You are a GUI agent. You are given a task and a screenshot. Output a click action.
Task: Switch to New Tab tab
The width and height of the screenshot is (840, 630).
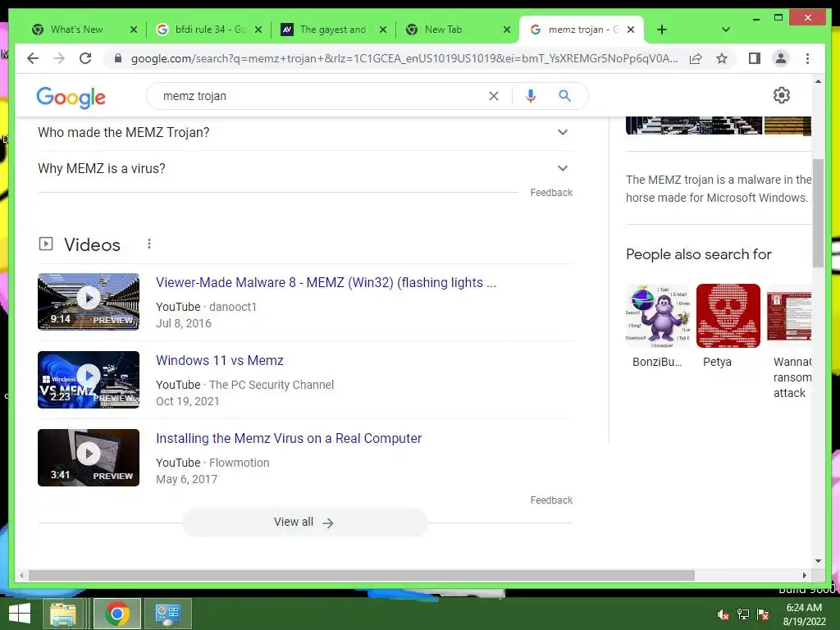coord(443,30)
